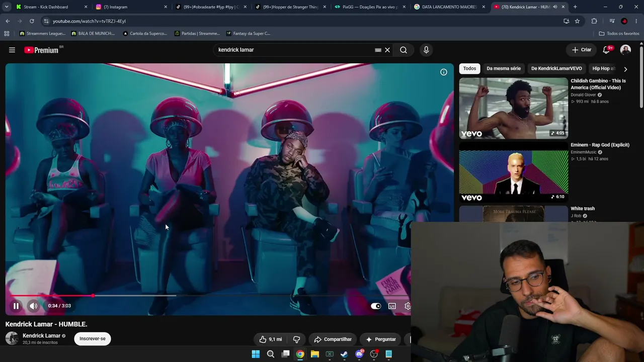Select the Todos filter chip
The image size is (644, 362).
point(469,68)
